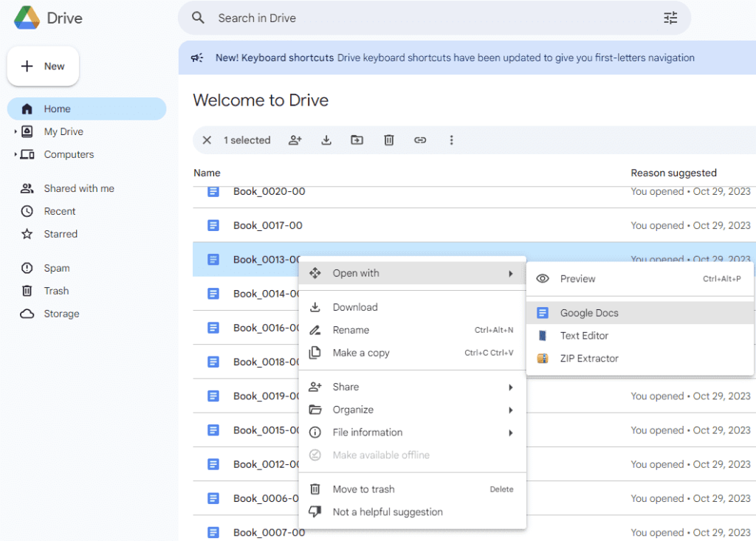
Task: Click the Google Docs icon in submenu
Action: (x=543, y=313)
